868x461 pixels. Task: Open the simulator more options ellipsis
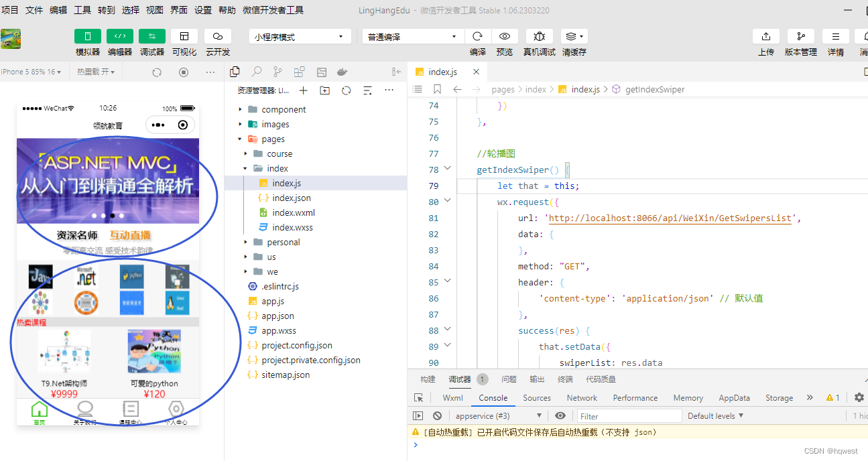pos(210,72)
